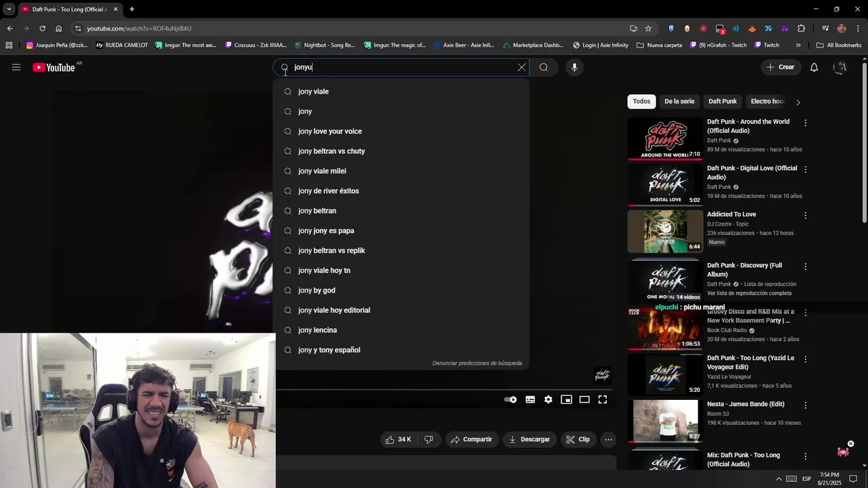Open options menu for Addicted To Love video

point(806,216)
